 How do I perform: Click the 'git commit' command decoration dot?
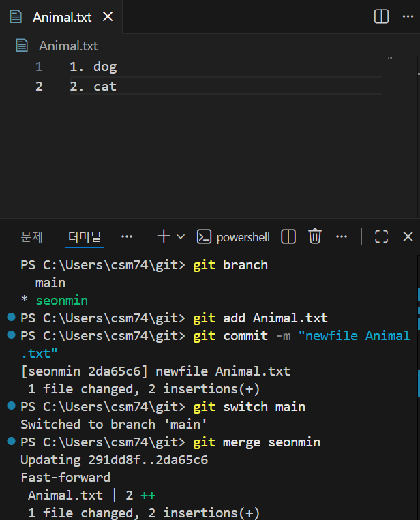[x=12, y=335]
